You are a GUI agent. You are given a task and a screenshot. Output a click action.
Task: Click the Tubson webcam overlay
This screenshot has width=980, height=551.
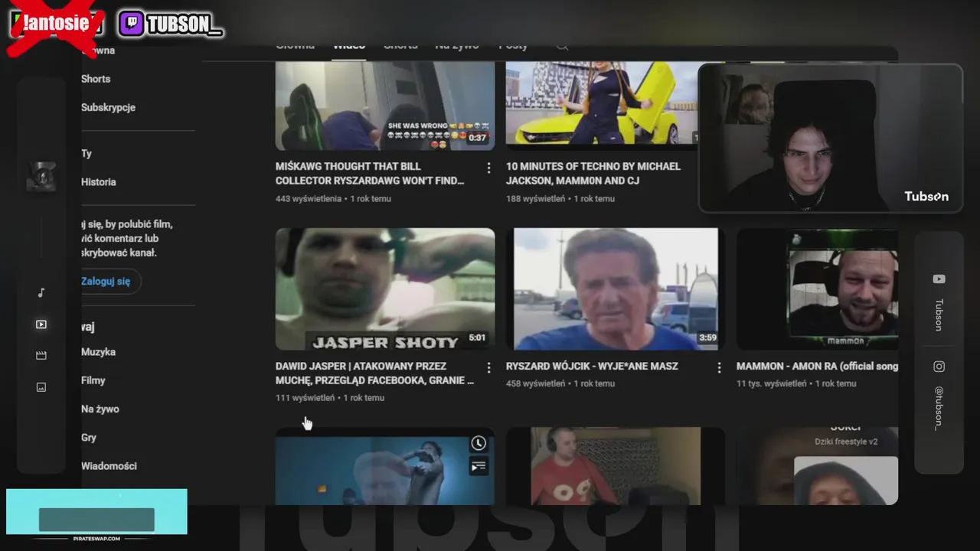(831, 138)
